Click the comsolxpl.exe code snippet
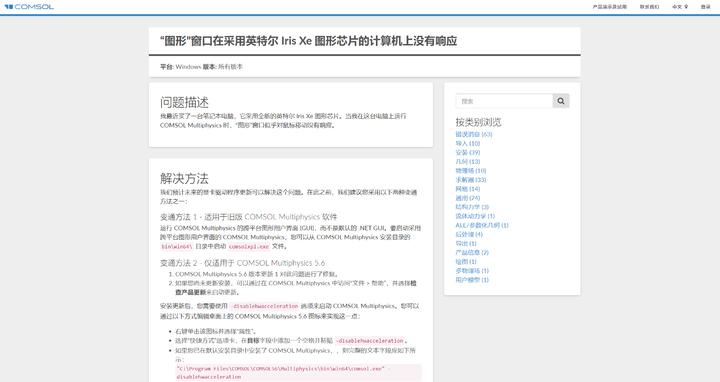The height and width of the screenshot is (382, 720). tap(249, 247)
